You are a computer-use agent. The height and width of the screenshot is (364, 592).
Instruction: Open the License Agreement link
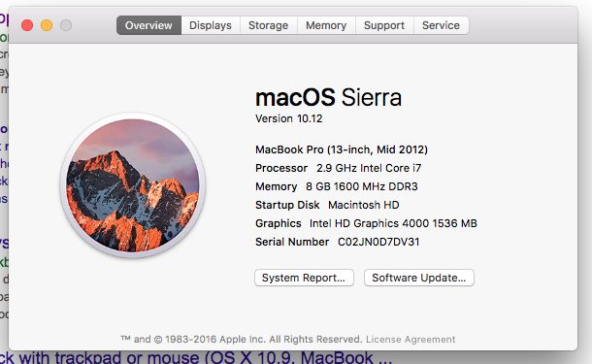point(411,339)
